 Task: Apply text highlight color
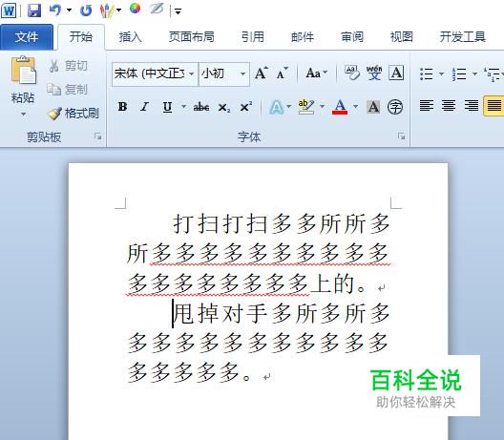coord(306,107)
